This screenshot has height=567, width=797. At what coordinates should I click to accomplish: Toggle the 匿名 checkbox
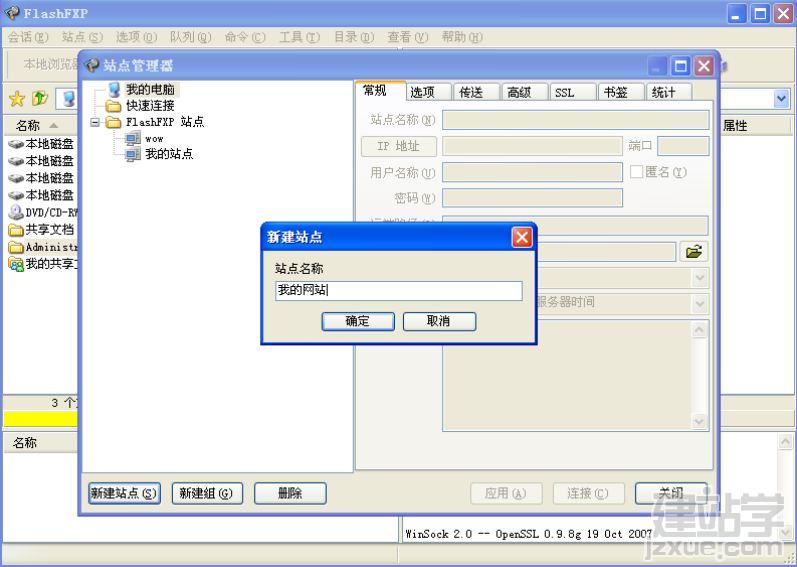[x=636, y=172]
